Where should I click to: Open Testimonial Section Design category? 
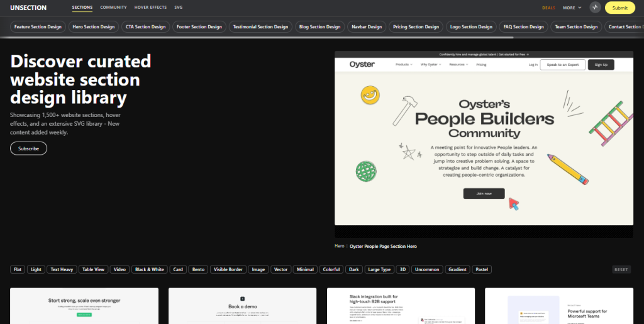(x=260, y=26)
